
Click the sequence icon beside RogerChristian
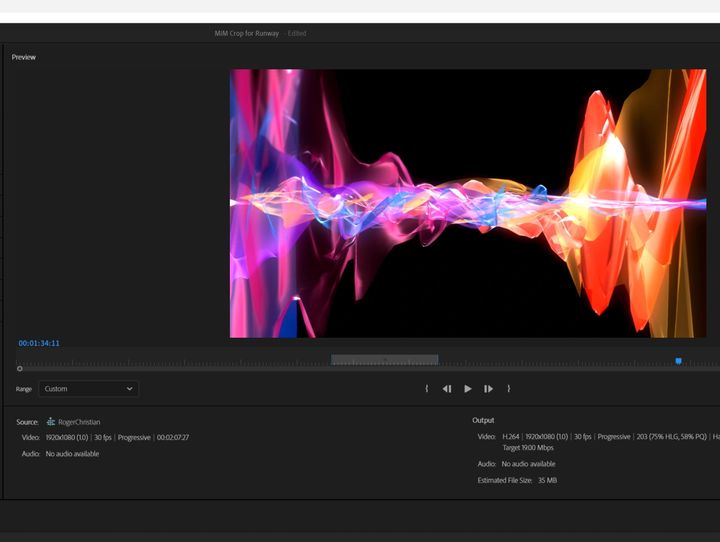(51, 422)
